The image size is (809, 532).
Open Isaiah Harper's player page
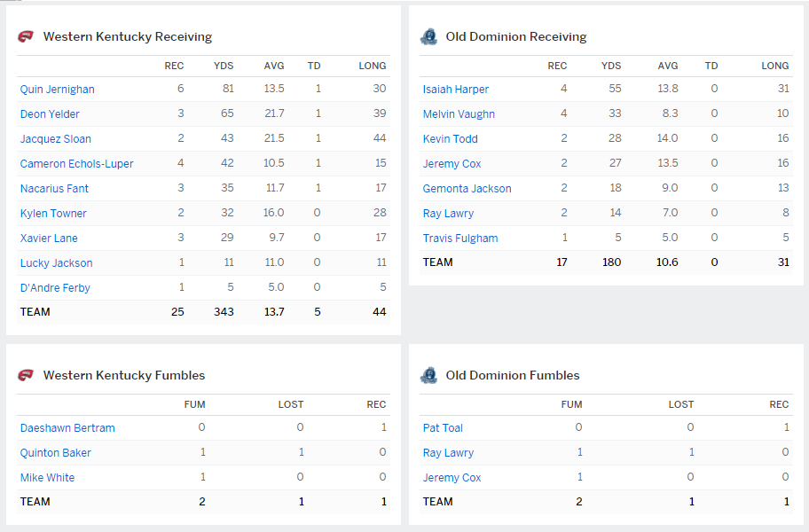(455, 90)
